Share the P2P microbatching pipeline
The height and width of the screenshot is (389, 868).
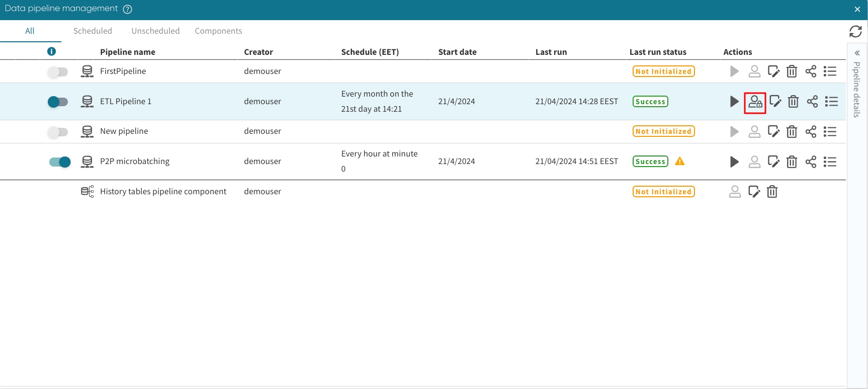pyautogui.click(x=811, y=162)
